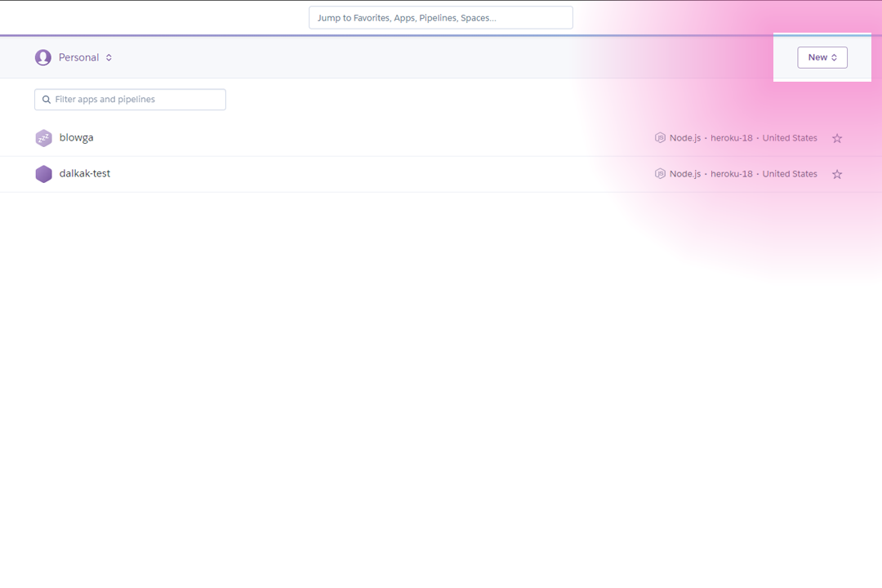Click the Node.js icon in blowga row

660,138
